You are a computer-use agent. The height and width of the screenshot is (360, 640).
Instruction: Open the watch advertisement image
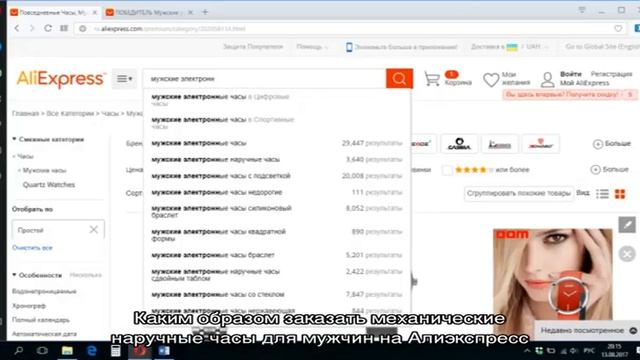coord(553,274)
